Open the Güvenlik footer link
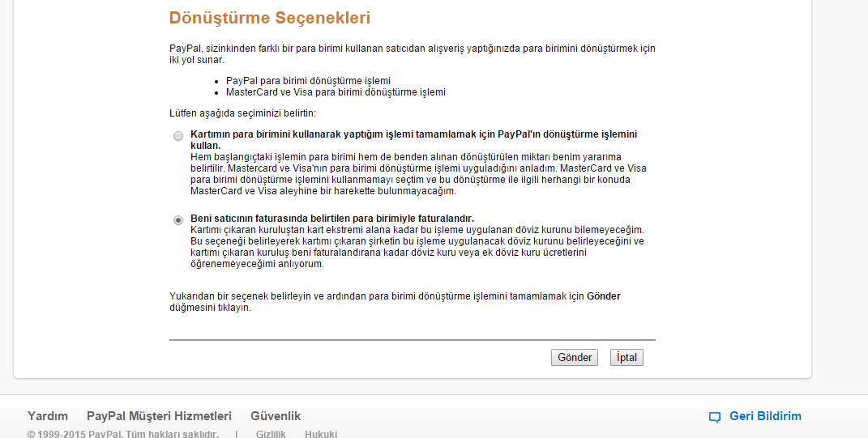 click(x=276, y=416)
